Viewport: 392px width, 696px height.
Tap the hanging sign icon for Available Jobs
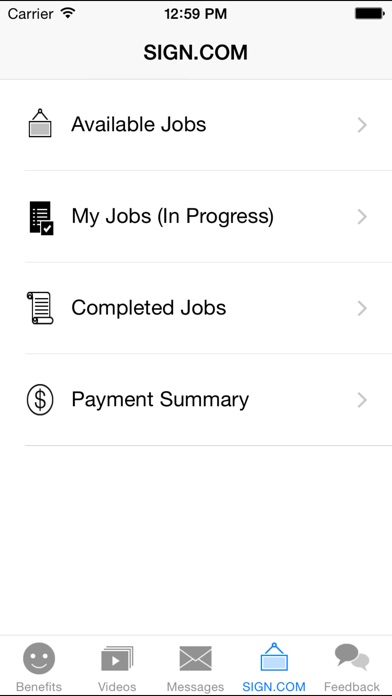[x=40, y=123]
